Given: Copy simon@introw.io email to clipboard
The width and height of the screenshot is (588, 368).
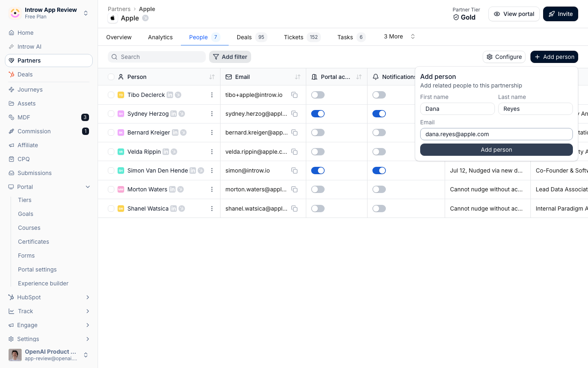Looking at the screenshot, I should click(294, 171).
